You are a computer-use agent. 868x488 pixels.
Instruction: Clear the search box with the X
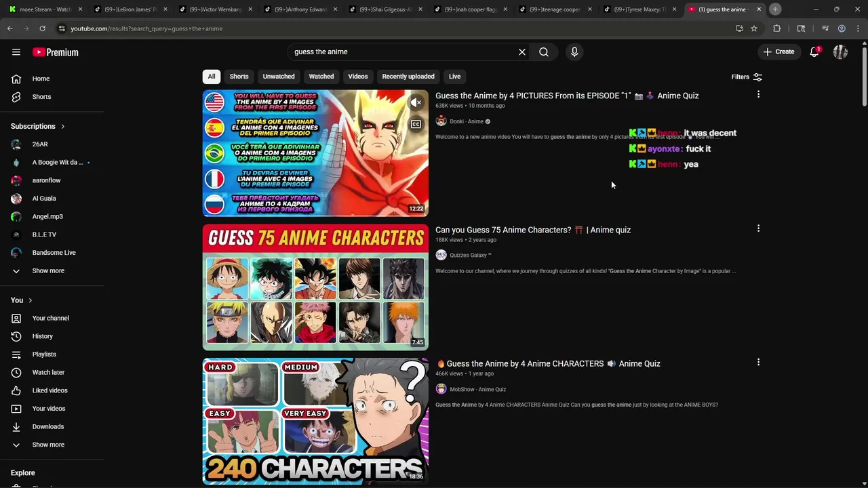pyautogui.click(x=522, y=52)
